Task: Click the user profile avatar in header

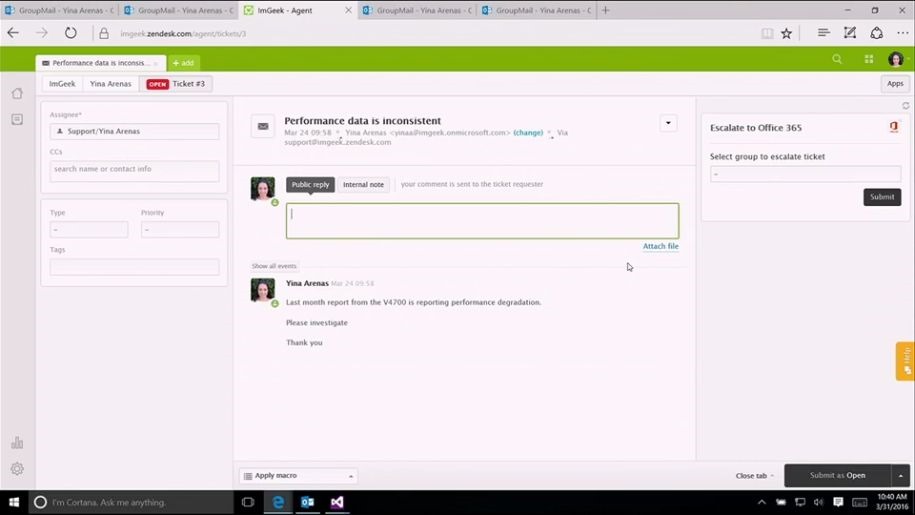Action: point(895,59)
